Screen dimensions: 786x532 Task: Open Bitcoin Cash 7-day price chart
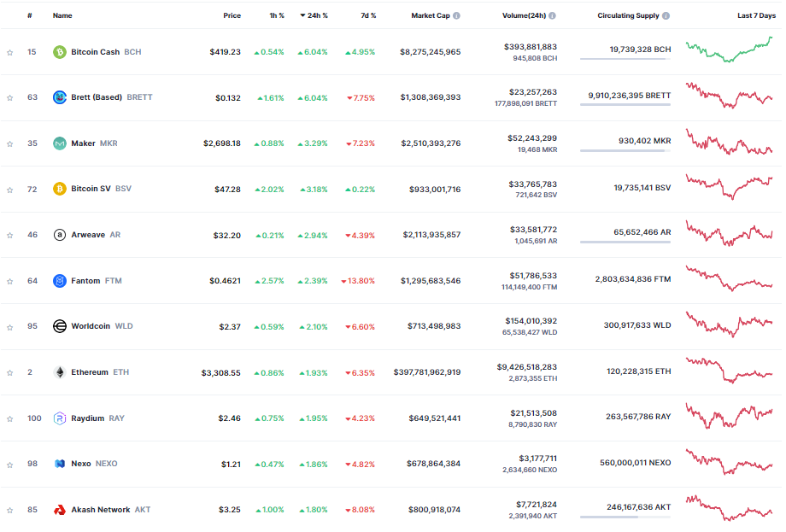(730, 50)
